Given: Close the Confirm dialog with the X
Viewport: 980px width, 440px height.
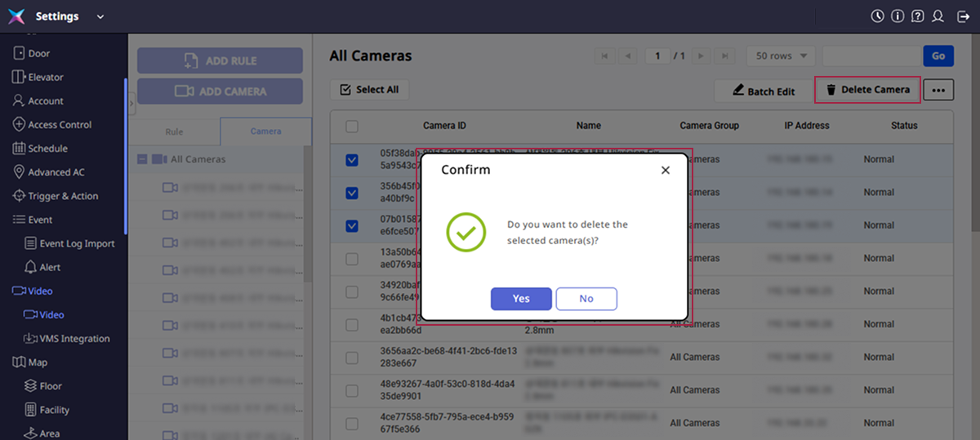Looking at the screenshot, I should [665, 170].
